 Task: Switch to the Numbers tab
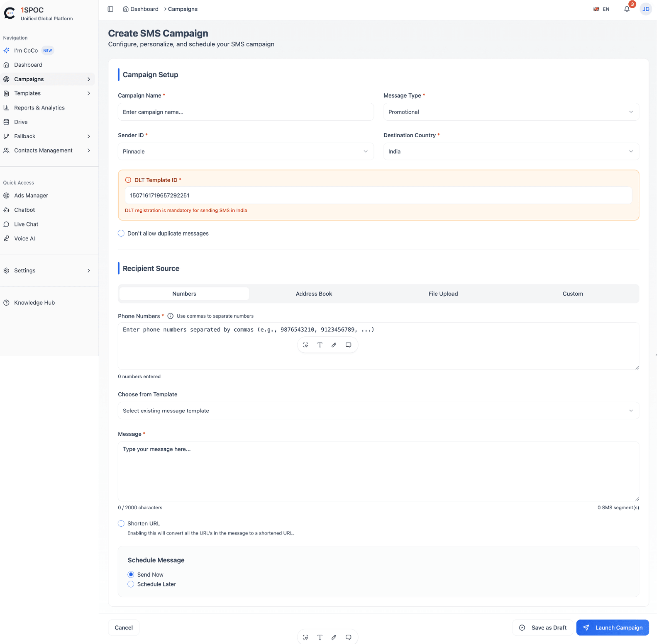click(x=184, y=294)
